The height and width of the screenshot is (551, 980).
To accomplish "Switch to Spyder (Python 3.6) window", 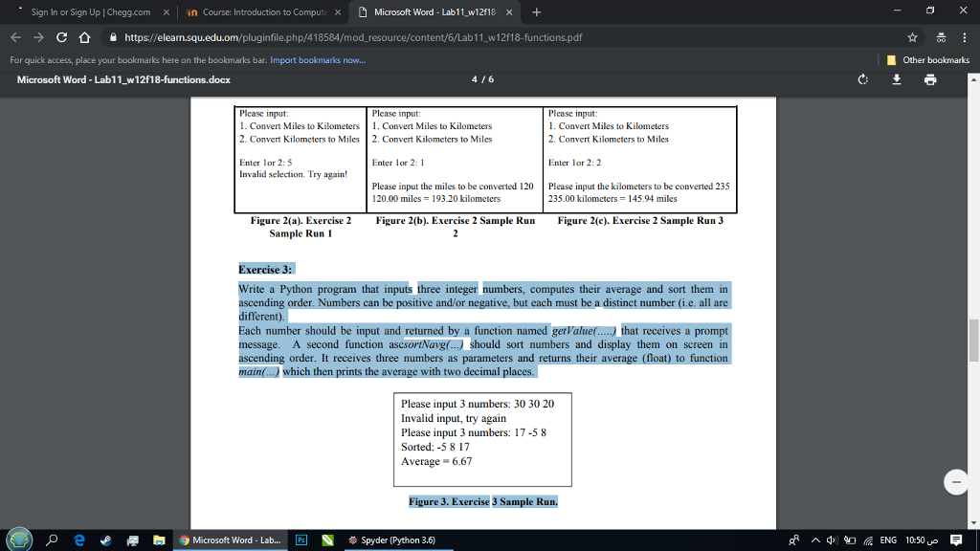I will (x=398, y=540).
